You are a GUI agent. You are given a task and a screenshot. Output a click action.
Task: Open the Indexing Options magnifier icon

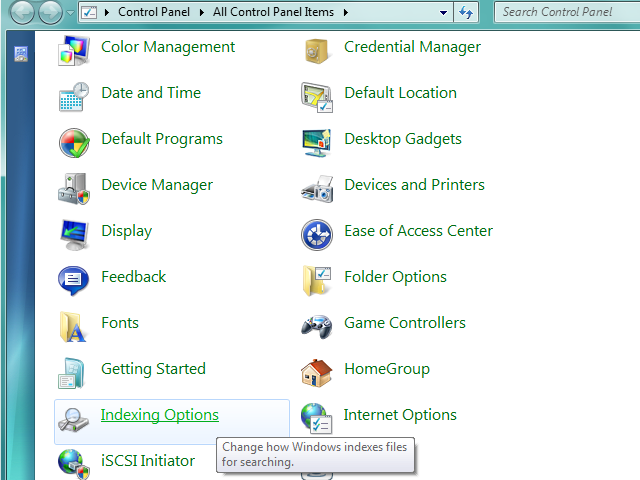[73, 420]
